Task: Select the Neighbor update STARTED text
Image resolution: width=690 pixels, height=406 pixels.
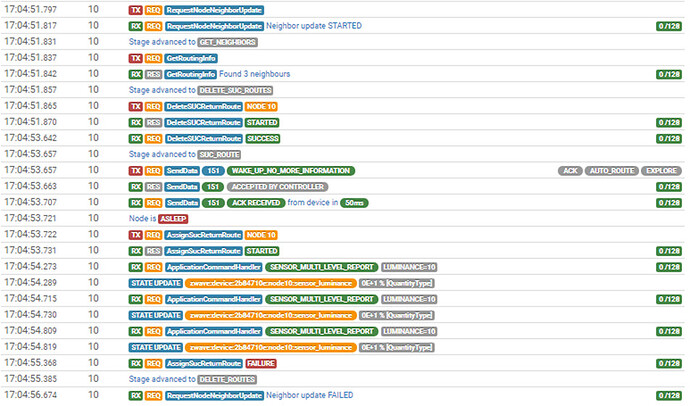Action: [x=314, y=26]
